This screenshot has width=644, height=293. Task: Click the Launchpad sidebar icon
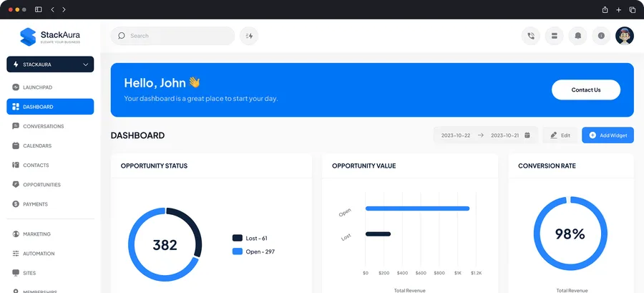[16, 87]
